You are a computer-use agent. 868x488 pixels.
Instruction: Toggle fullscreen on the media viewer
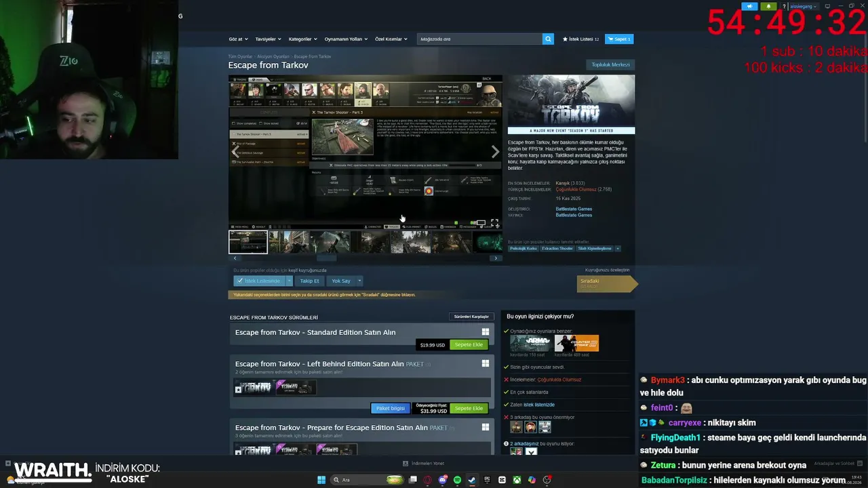pyautogui.click(x=494, y=222)
